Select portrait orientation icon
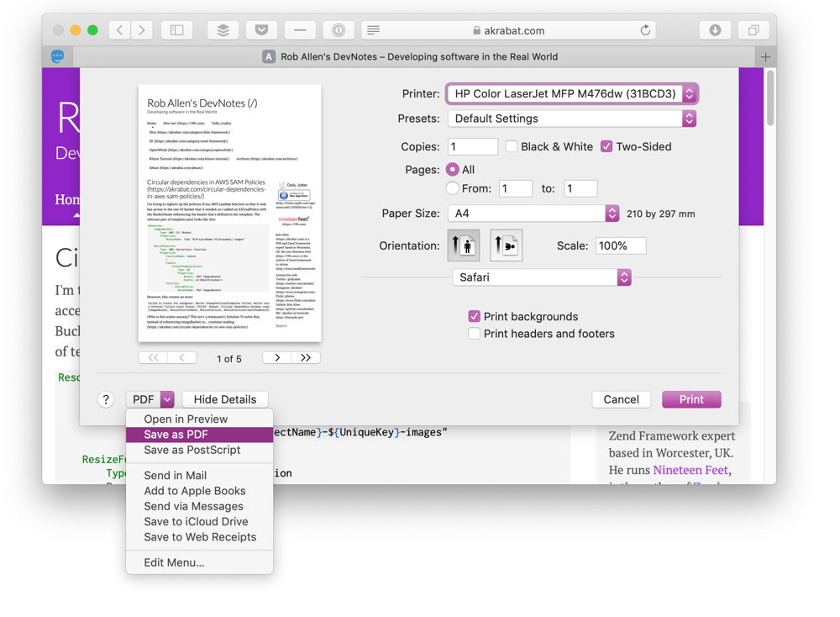Image resolution: width=840 pixels, height=617 pixels. (464, 245)
